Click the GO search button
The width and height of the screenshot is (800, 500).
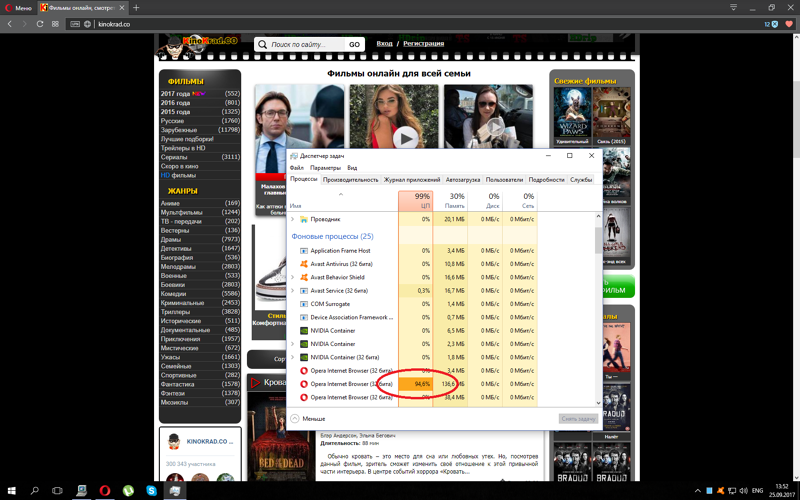coord(355,44)
